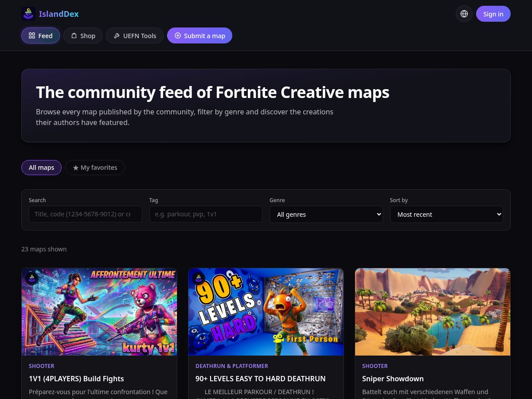Image resolution: width=532 pixels, height=399 pixels.
Task: Open the Sniper Showdown desert thumbnail
Action: 433,312
